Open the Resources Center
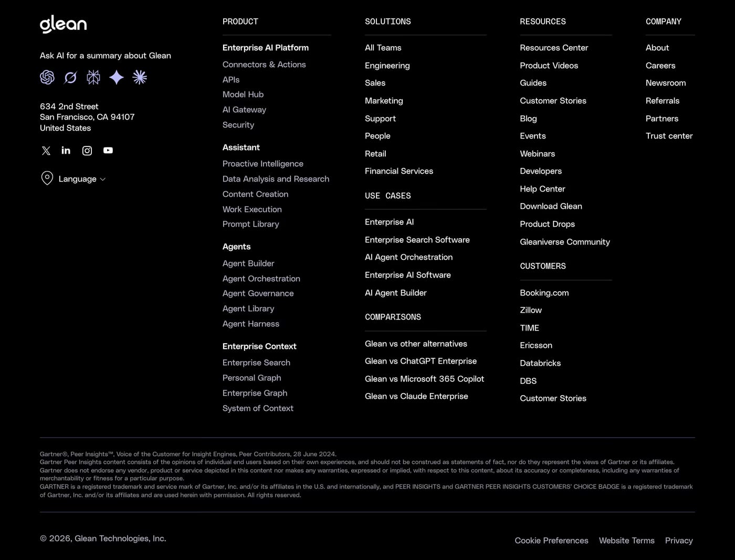Image resolution: width=735 pixels, height=560 pixels. pyautogui.click(x=554, y=48)
